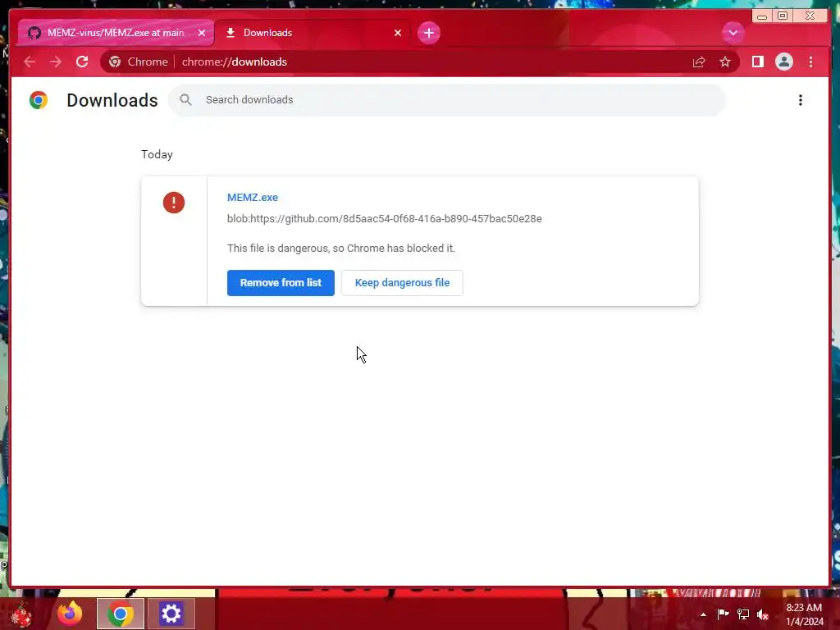The width and height of the screenshot is (840, 630).
Task: Open the clock showing 8:23 AM
Action: [x=804, y=614]
